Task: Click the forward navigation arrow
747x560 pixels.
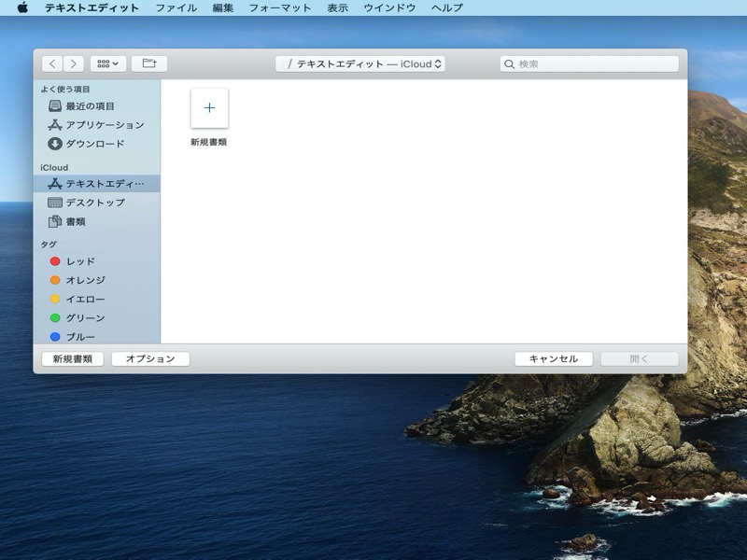Action: 74,64
